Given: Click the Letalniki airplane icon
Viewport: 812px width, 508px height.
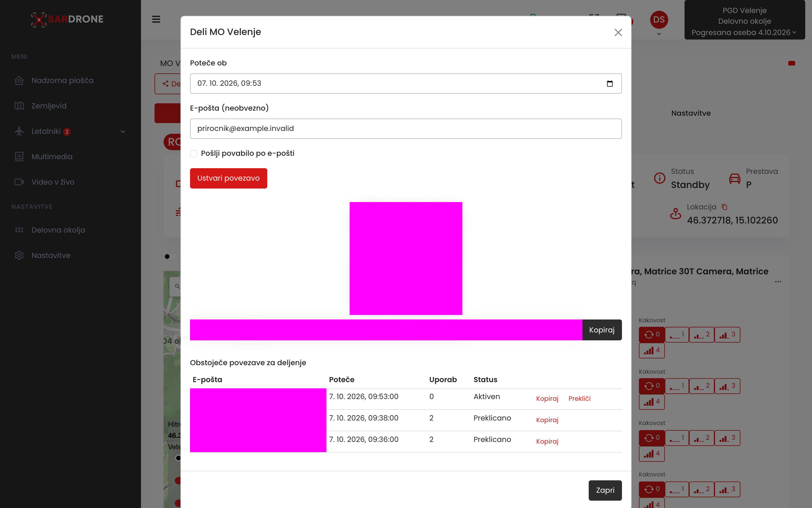Looking at the screenshot, I should 19,131.
